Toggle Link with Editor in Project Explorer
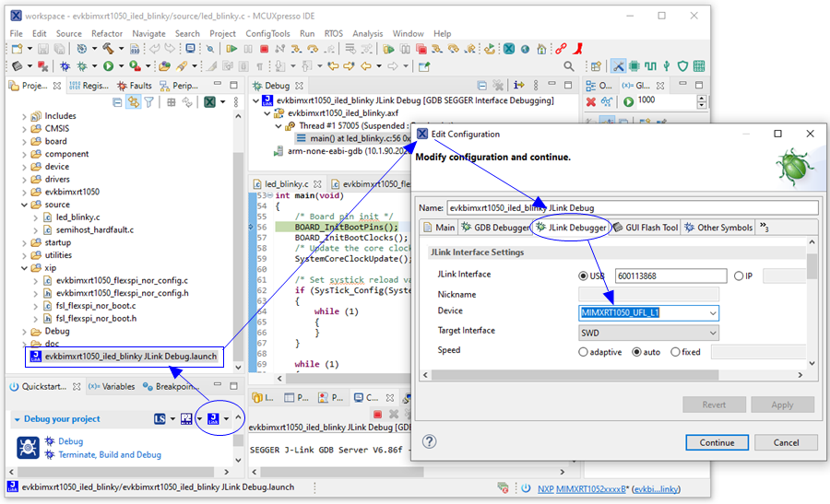The width and height of the screenshot is (830, 504). 134,102
